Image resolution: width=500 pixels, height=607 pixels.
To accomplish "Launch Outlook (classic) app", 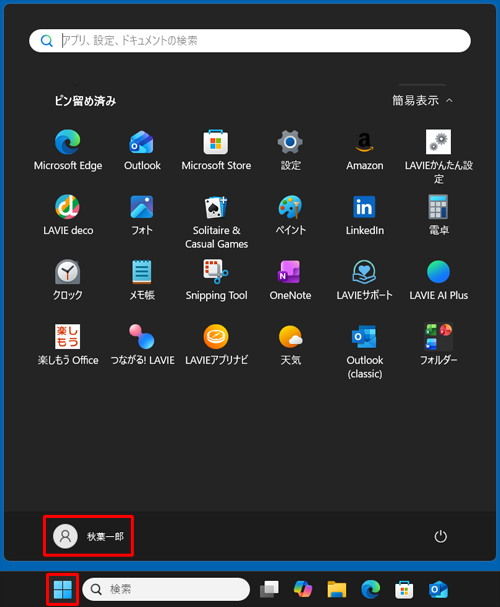I will point(365,352).
